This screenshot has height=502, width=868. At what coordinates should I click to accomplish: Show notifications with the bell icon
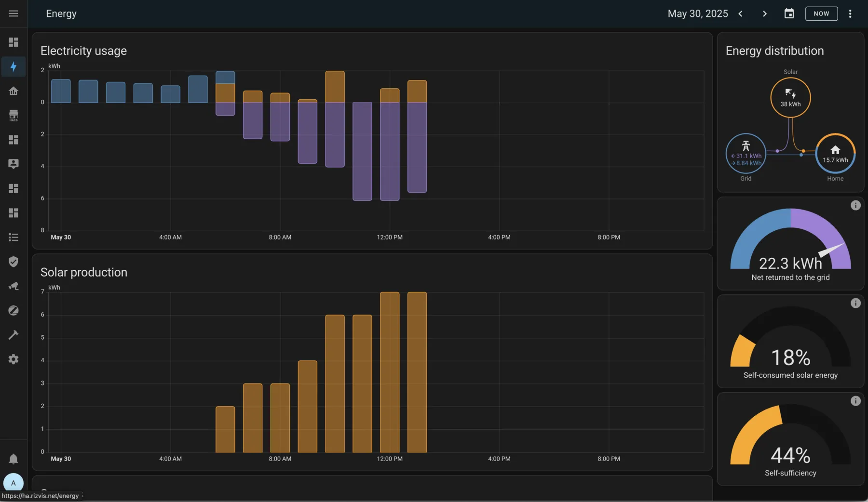[x=14, y=459]
